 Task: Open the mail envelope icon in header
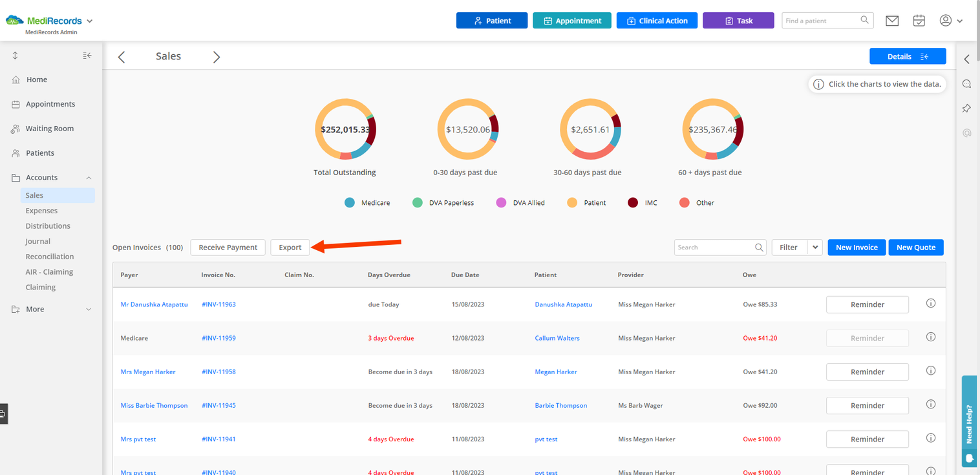[892, 21]
